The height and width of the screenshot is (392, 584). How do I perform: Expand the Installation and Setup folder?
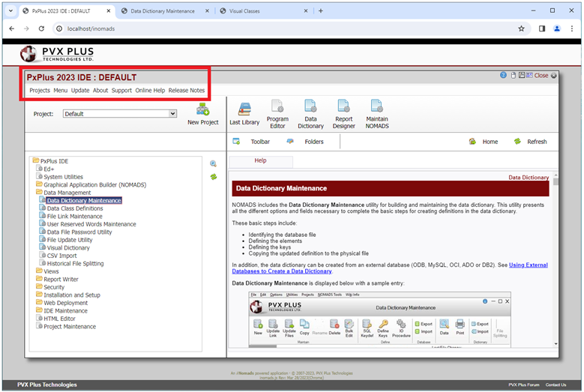[x=39, y=295]
